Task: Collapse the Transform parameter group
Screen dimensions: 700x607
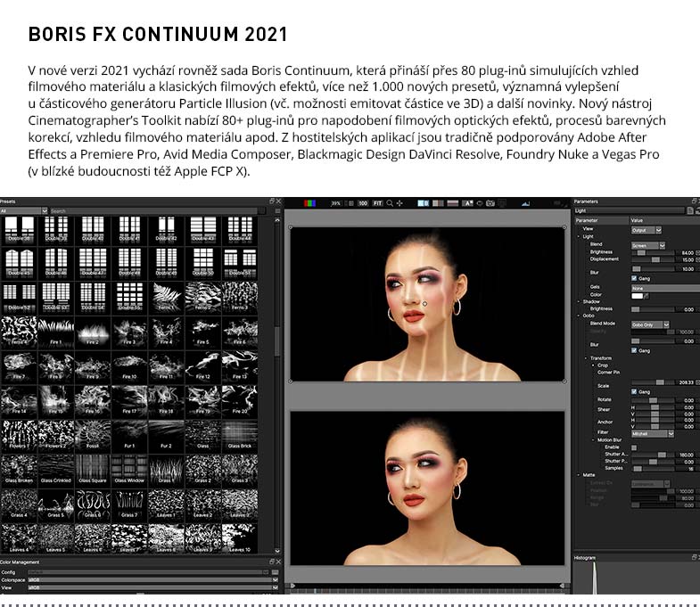Action: click(586, 358)
